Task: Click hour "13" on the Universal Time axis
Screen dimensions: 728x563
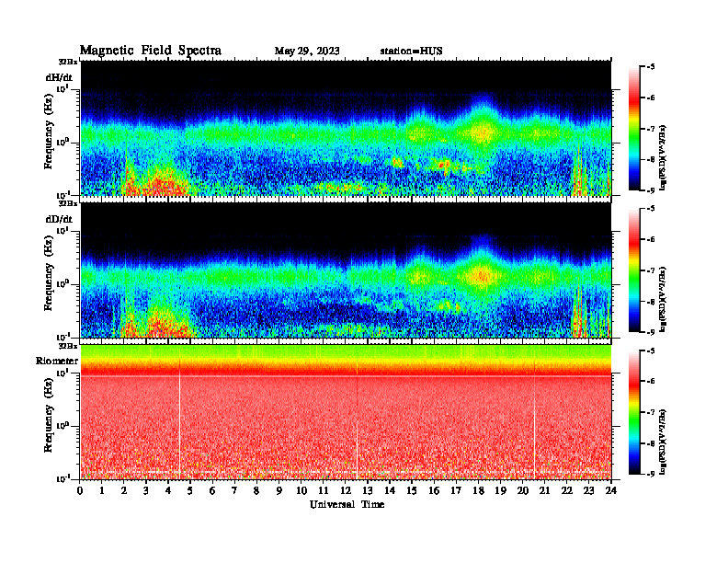Action: 368,491
